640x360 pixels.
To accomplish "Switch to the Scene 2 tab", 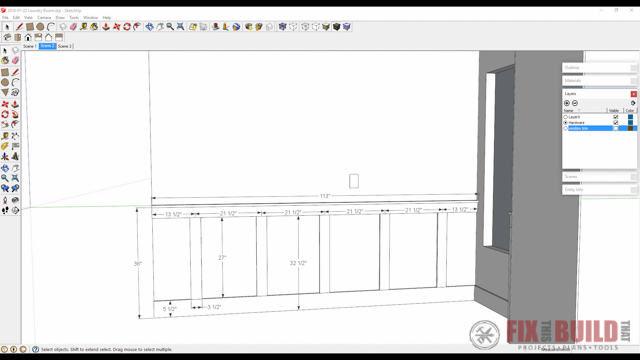I will click(47, 46).
